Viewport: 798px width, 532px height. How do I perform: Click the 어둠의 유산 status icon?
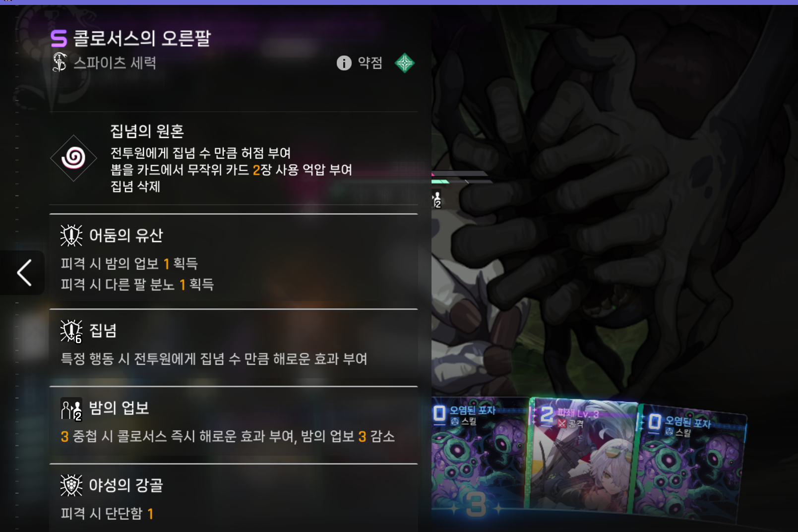pos(71,235)
